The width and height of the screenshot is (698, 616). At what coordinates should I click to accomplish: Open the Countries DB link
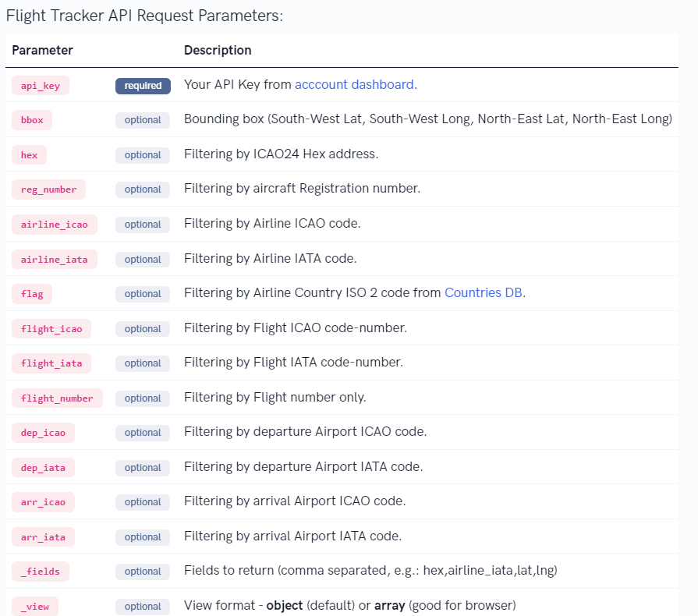(483, 293)
